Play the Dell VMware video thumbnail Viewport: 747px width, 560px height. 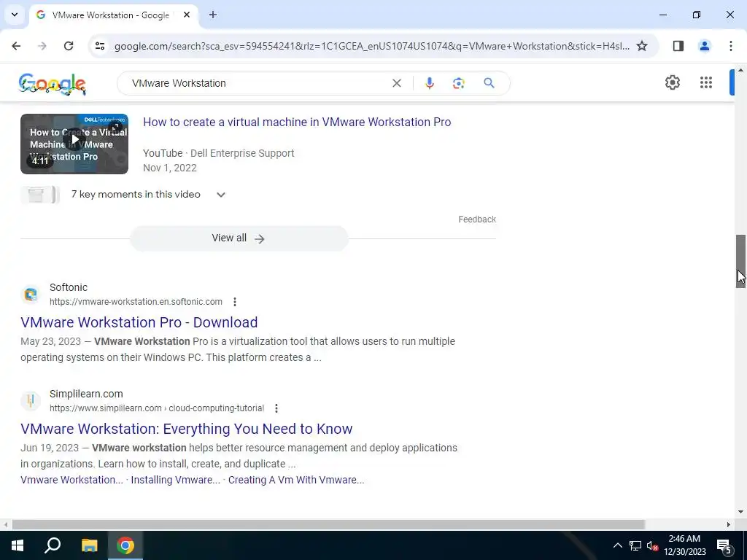(x=74, y=144)
